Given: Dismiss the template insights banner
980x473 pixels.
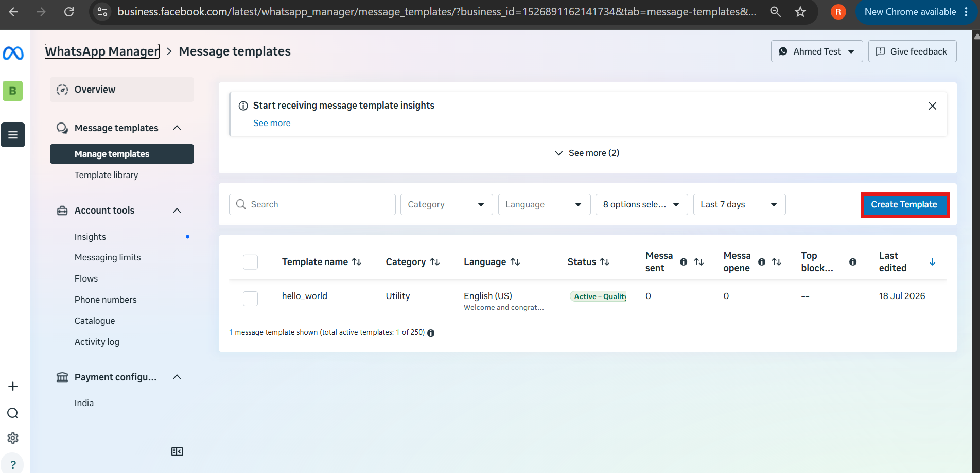Looking at the screenshot, I should 932,106.
